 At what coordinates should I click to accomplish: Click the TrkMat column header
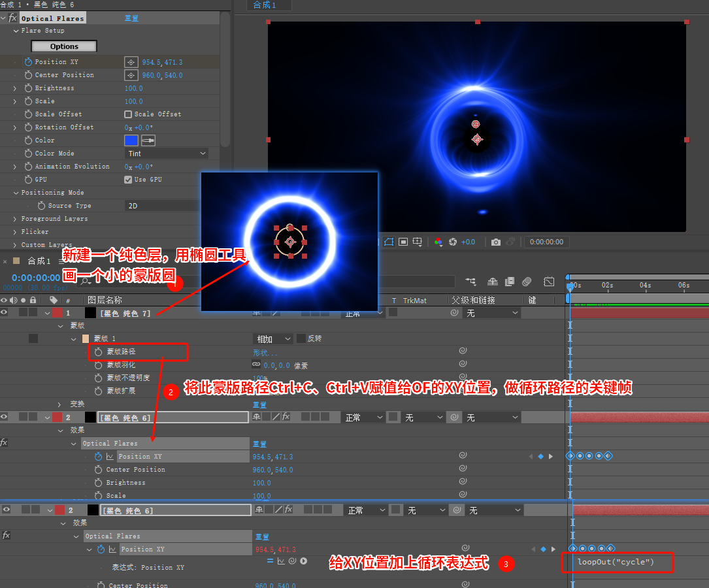[415, 300]
